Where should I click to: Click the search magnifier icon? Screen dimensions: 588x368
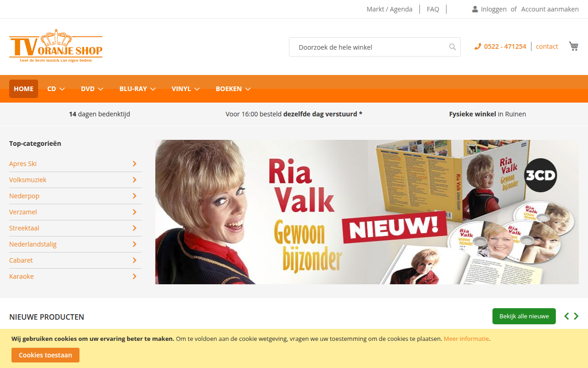(x=452, y=47)
